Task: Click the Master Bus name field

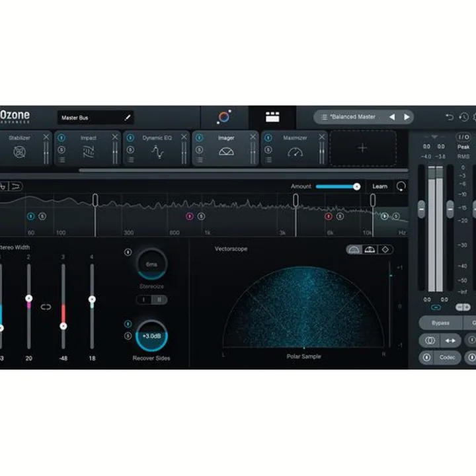Action: pos(95,118)
